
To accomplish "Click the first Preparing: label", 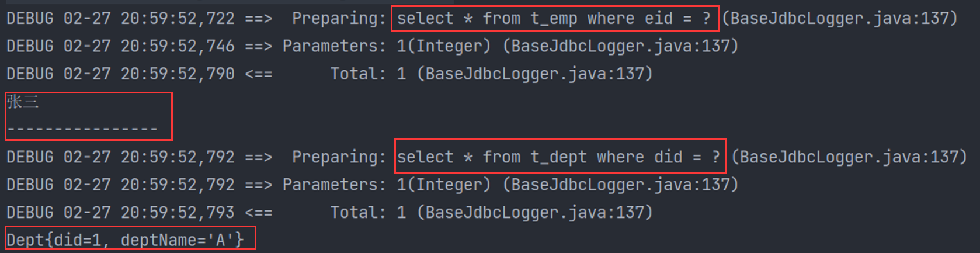I will coord(339,19).
